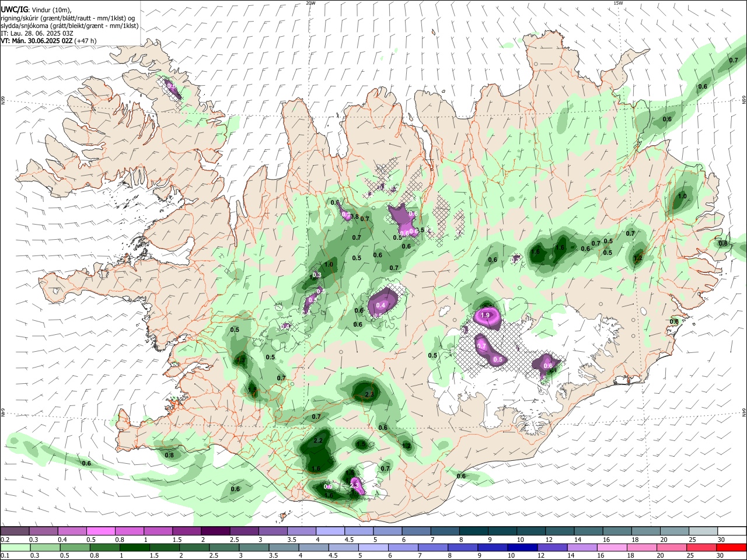Select the pure red swatch labeled 30 in lower row

[731, 548]
